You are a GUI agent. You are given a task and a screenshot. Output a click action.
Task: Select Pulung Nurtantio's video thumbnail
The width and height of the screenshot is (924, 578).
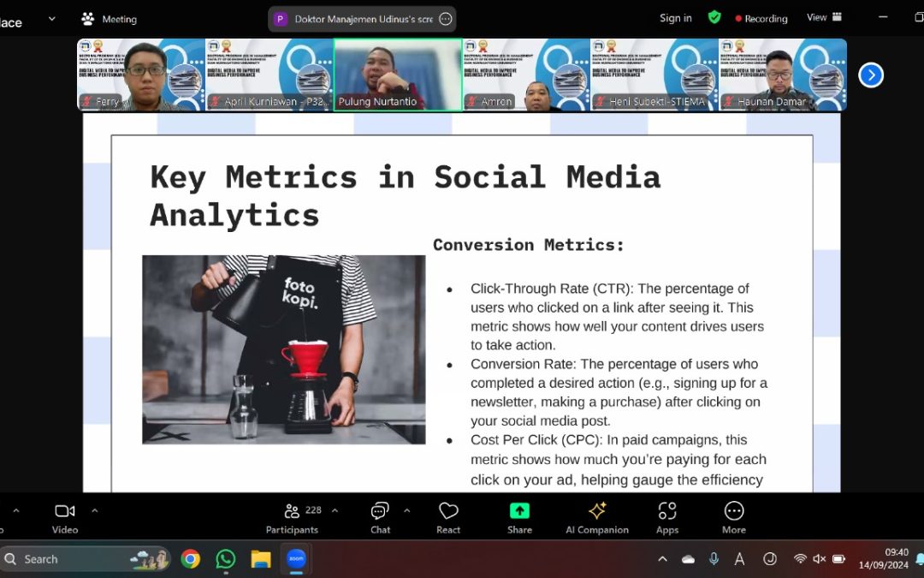pos(398,74)
